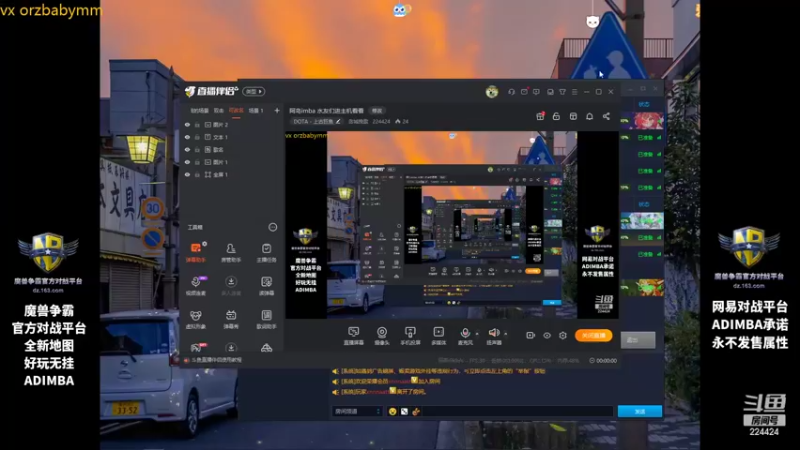The image size is (800, 450).
Task: Add a camera source
Action: (x=382, y=336)
